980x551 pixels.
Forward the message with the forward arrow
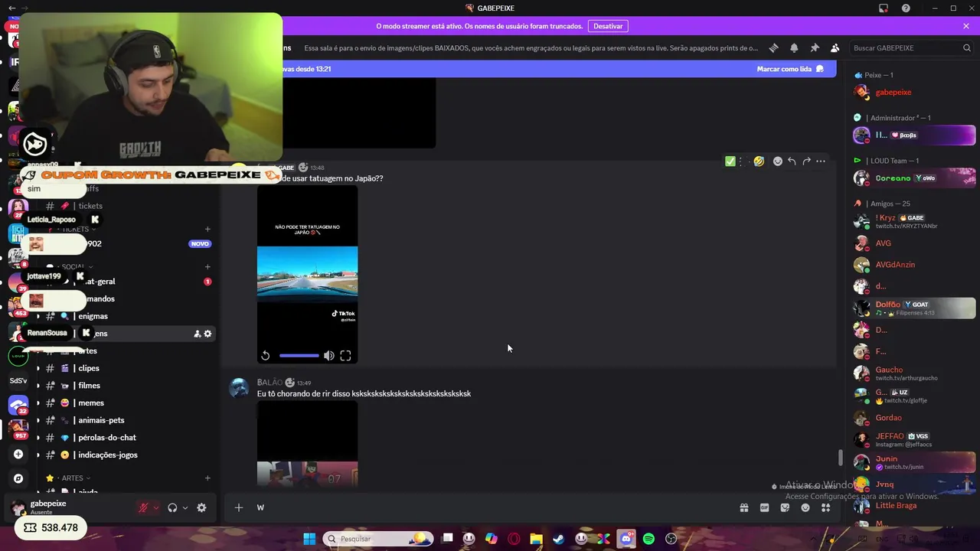[806, 161]
